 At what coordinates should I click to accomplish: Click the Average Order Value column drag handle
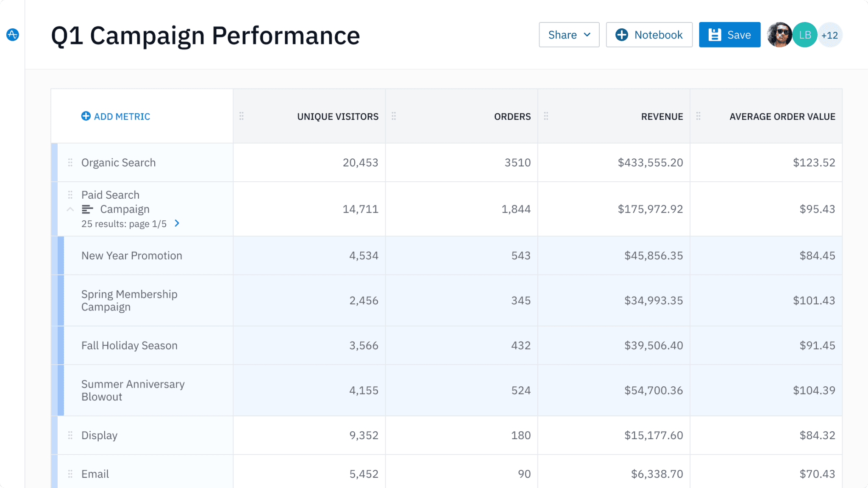point(698,116)
